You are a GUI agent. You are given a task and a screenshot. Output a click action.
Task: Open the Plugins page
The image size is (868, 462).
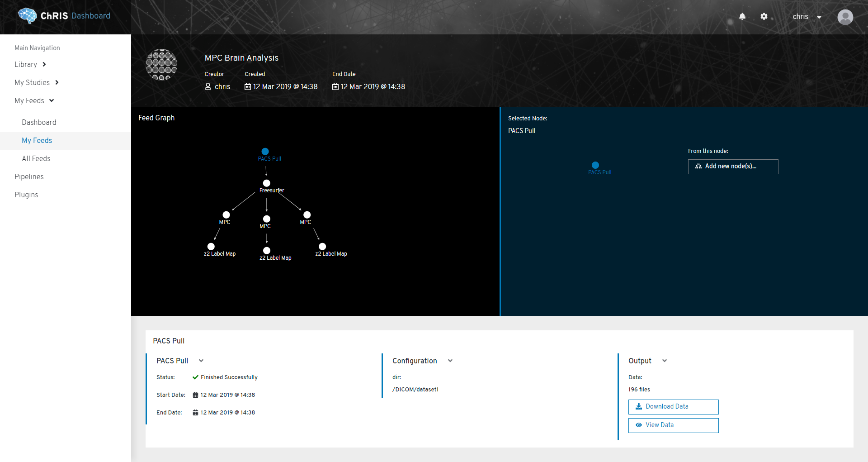[x=26, y=195]
